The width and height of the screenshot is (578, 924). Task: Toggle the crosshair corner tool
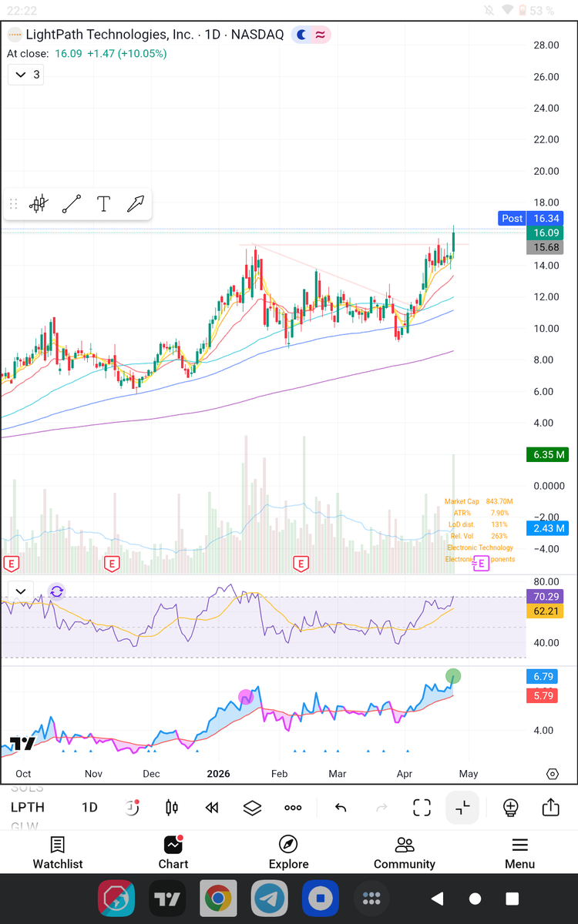coord(462,807)
